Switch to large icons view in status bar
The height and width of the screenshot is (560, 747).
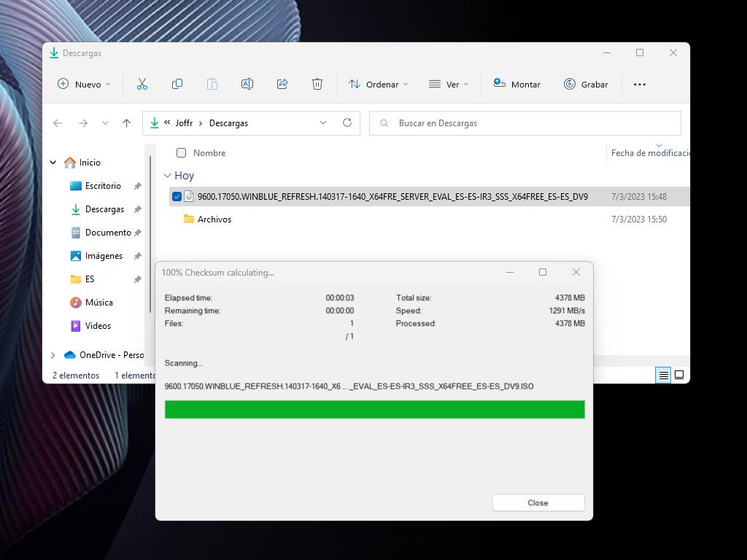click(x=679, y=376)
